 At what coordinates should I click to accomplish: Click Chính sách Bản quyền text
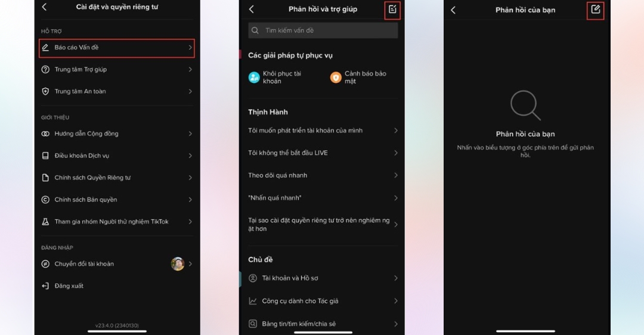tap(86, 200)
